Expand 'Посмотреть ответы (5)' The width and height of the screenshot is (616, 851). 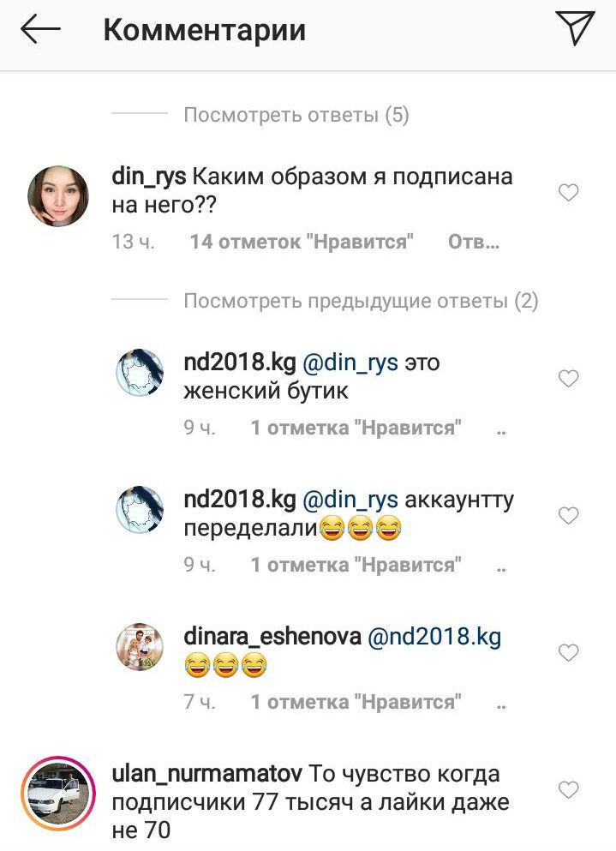tap(296, 115)
